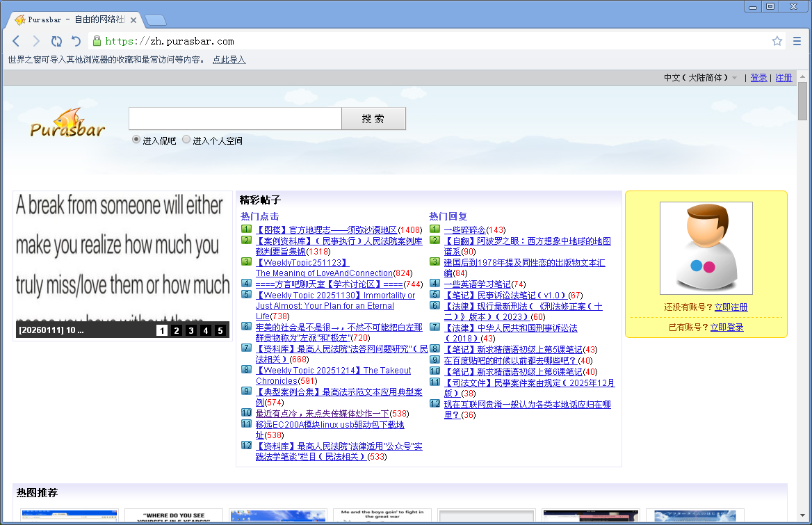
Task: Select the 进入侃吧 radio button
Action: pos(136,140)
